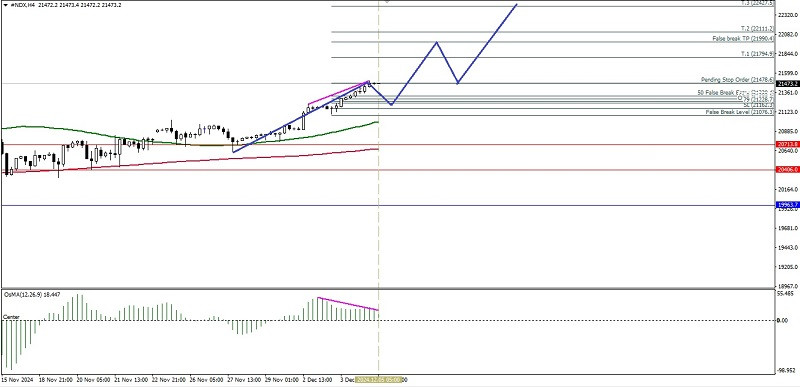Screen dimensions: 800x387
Task: Select the 'Pending Stop Order (21478.6)' line label
Action: click(737, 80)
